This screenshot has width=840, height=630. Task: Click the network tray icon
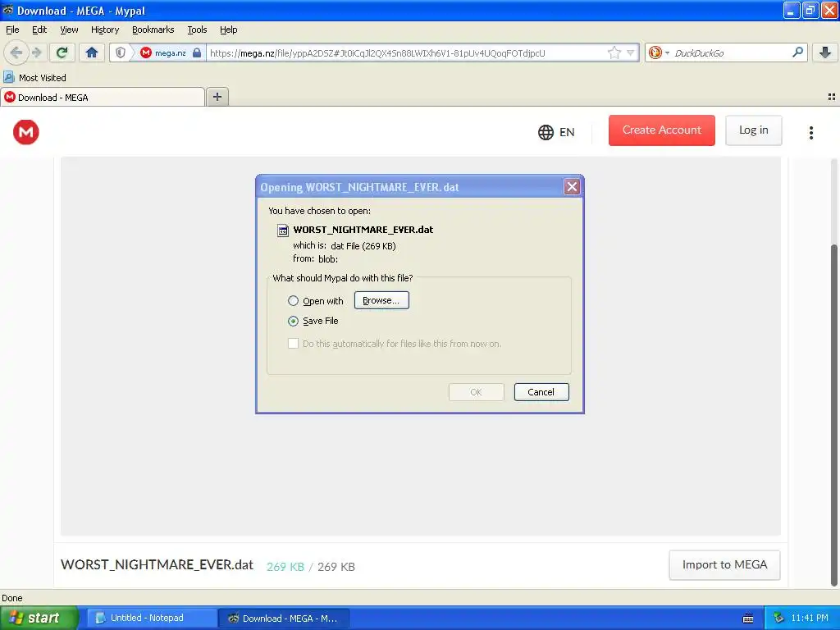[x=778, y=618]
